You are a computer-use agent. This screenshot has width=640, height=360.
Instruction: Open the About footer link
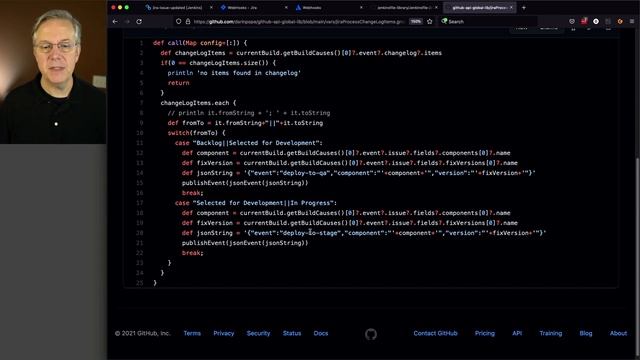click(618, 333)
